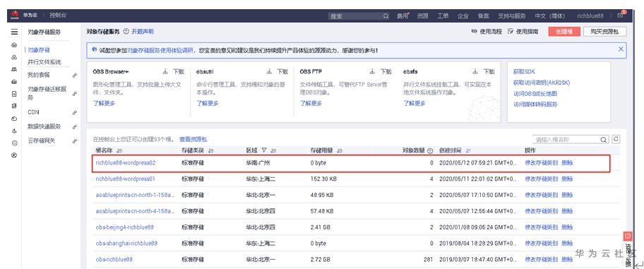
Task: Download the obsutil tool
Action: pos(277,71)
